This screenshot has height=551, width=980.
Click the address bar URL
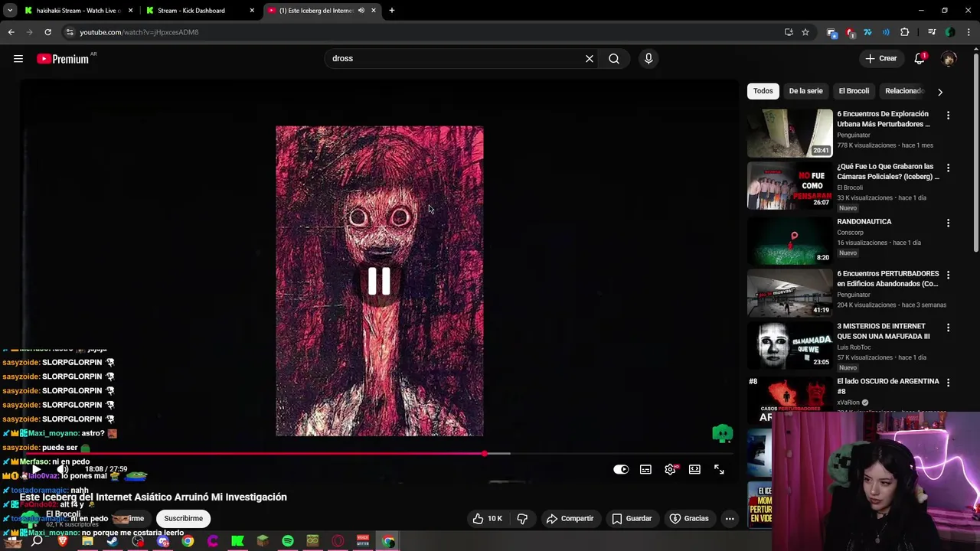click(139, 32)
